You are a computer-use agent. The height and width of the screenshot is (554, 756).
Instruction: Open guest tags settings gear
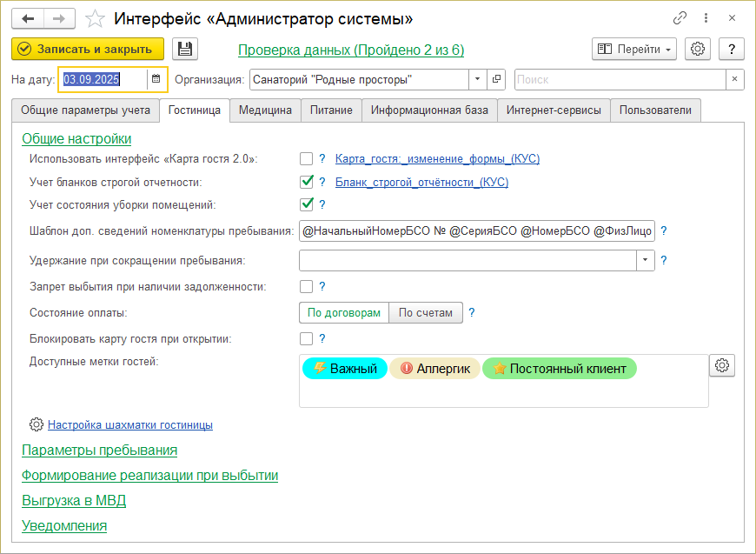pyautogui.click(x=722, y=366)
